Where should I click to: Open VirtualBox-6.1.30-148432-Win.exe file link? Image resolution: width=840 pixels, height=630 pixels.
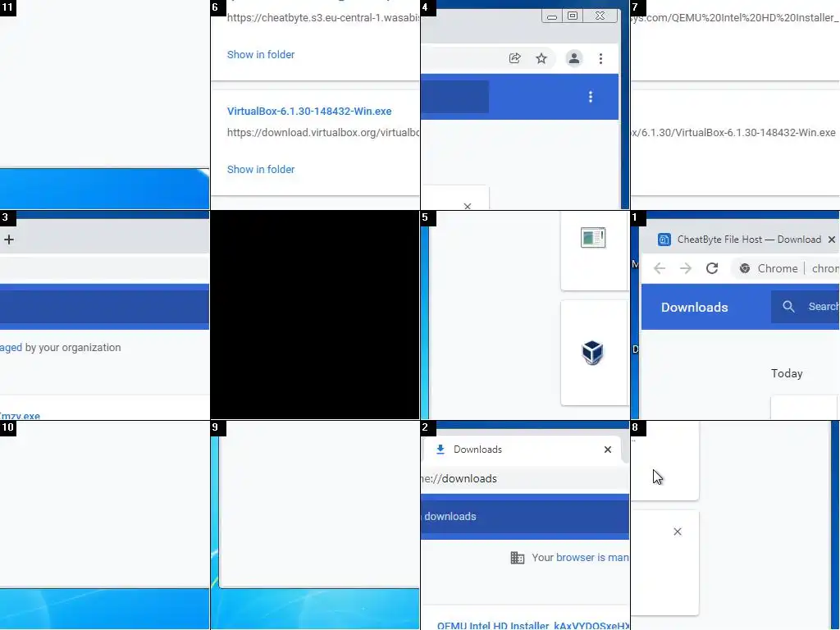tap(309, 112)
